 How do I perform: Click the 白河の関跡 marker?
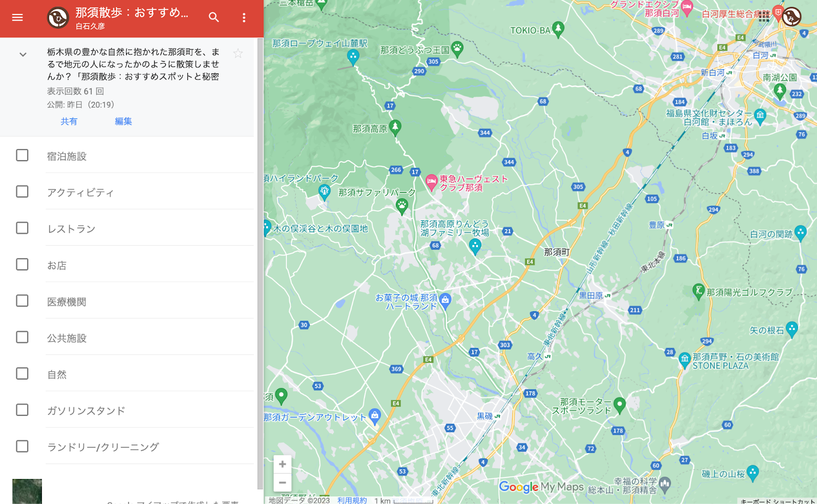801,233
